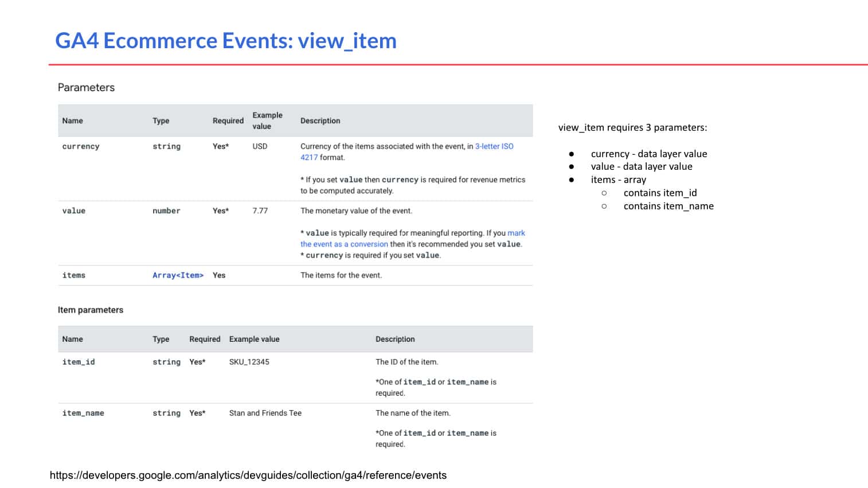Visit the GA4 events reference URL at bottom
The image size is (868, 488).
[x=248, y=475]
